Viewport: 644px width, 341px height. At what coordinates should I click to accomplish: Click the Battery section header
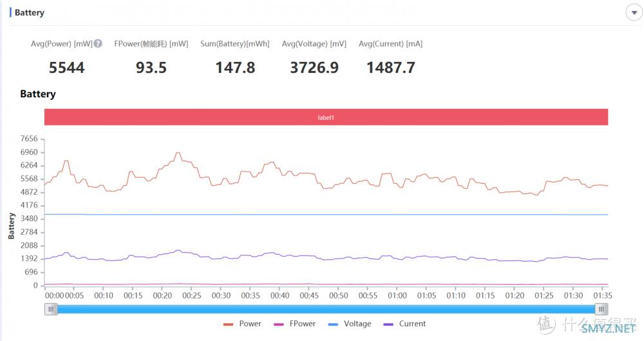[30, 13]
